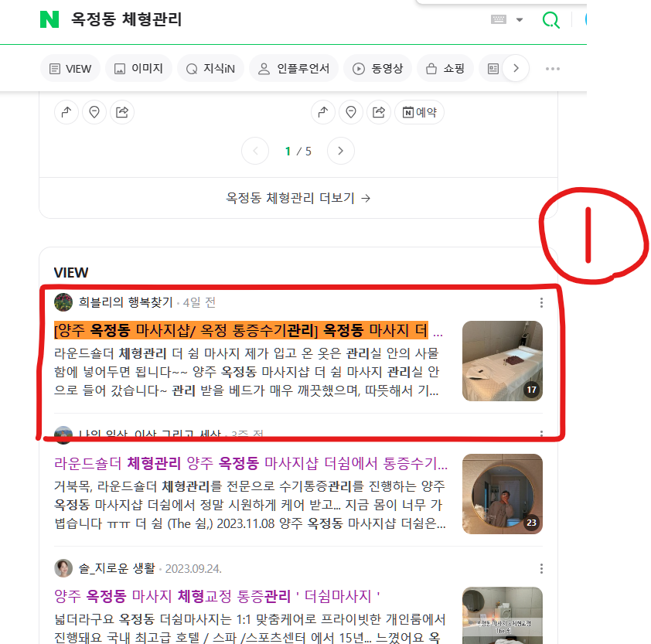Click map pin icon of left place card

pyautogui.click(x=94, y=112)
